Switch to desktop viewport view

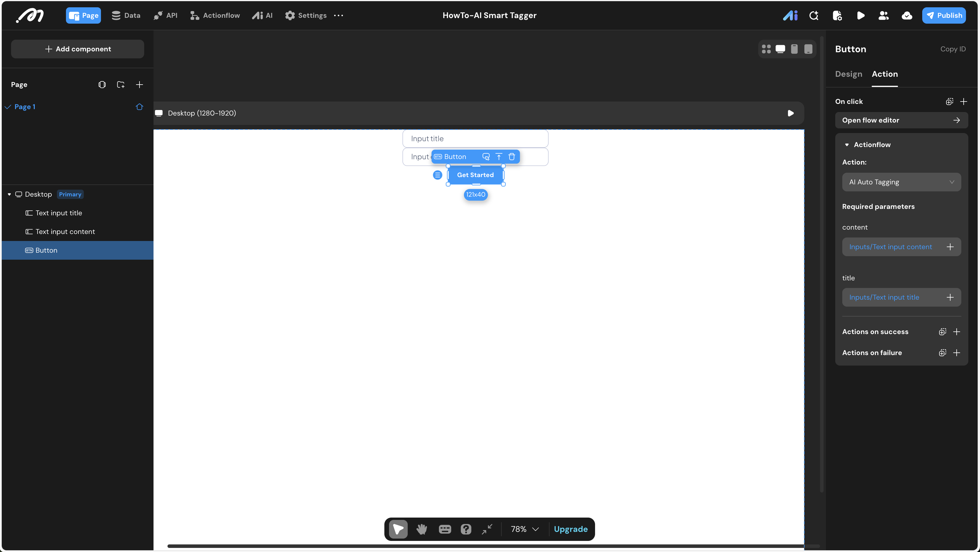pos(780,49)
